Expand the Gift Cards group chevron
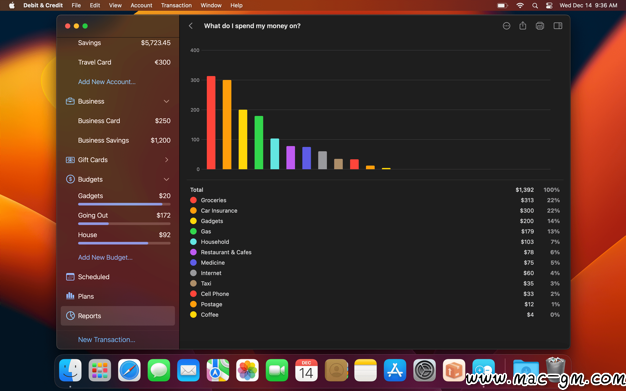Viewport: 626px width, 391px height. click(166, 160)
